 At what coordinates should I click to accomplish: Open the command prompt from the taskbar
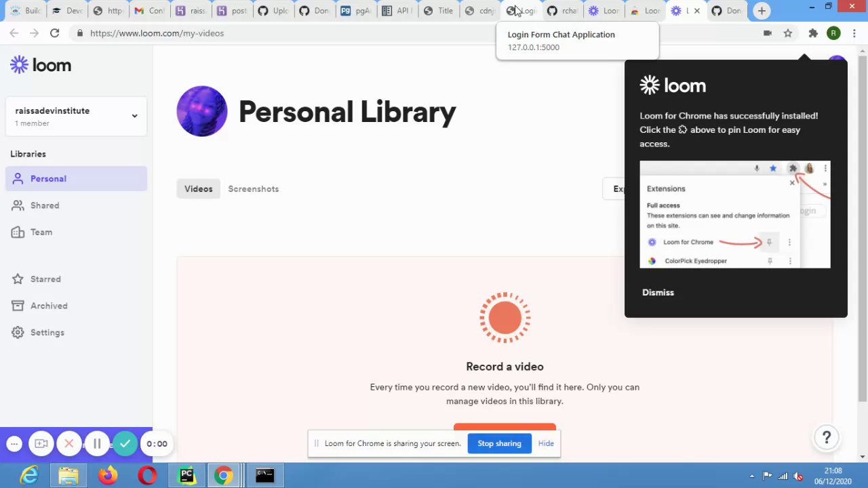click(x=264, y=475)
